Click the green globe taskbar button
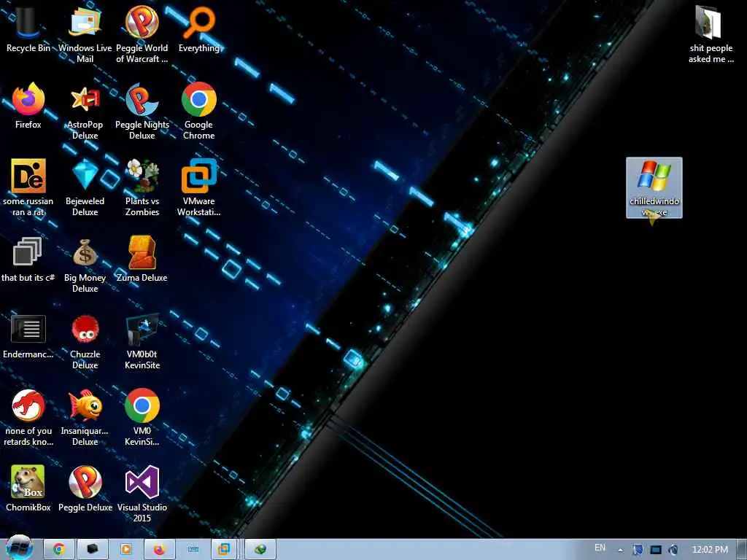This screenshot has height=560, width=747. tap(260, 550)
